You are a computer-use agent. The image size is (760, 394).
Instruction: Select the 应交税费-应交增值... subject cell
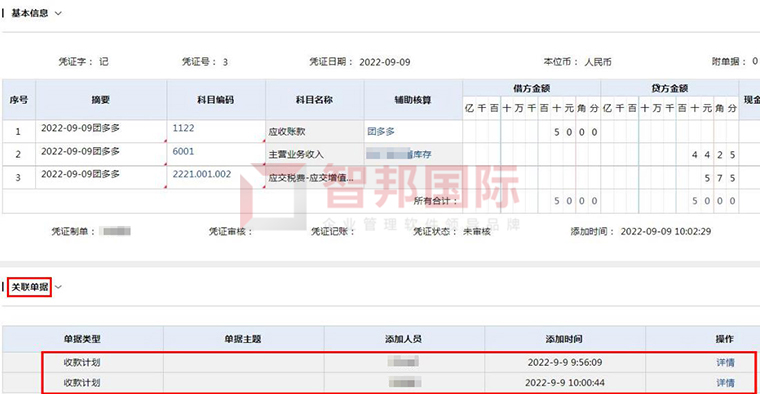tap(315, 177)
